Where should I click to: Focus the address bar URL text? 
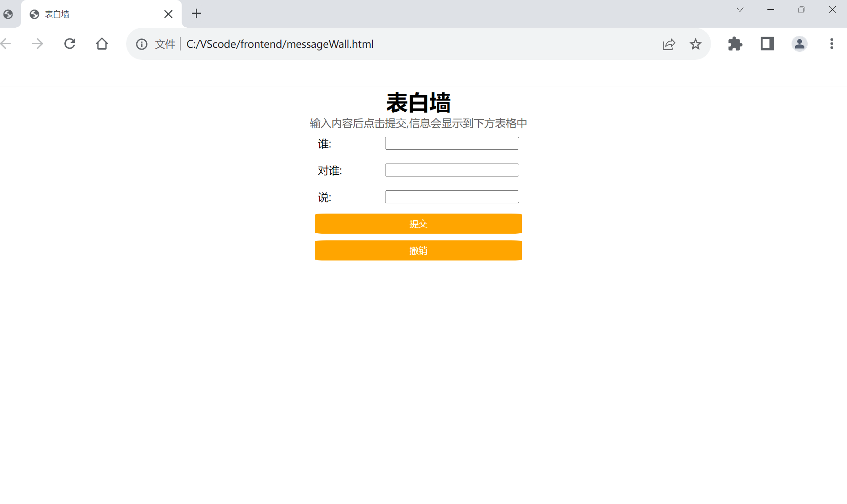[x=280, y=44]
